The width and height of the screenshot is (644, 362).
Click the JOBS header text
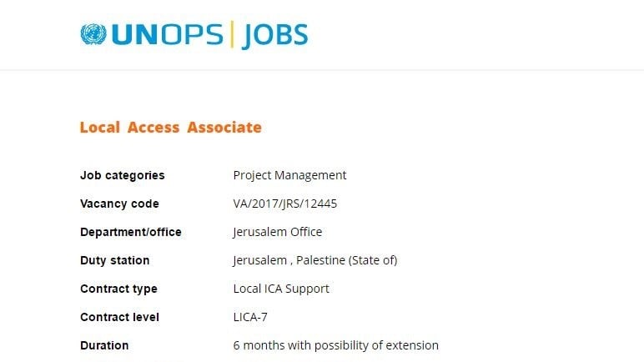(x=274, y=36)
